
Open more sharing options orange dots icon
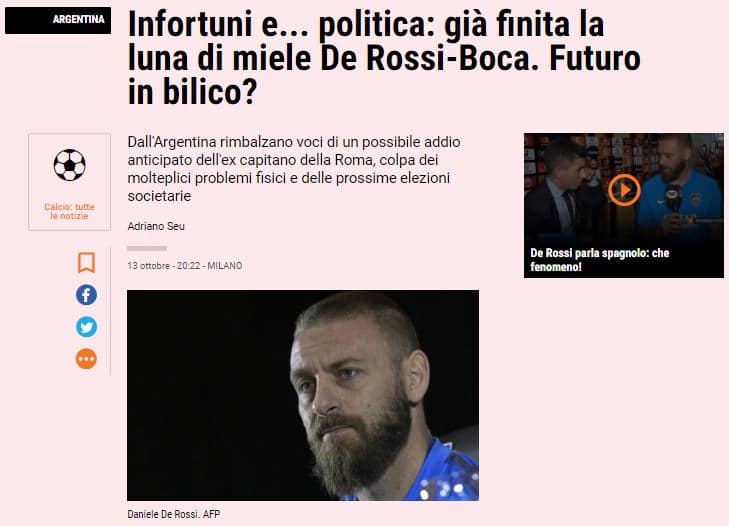coord(86,359)
